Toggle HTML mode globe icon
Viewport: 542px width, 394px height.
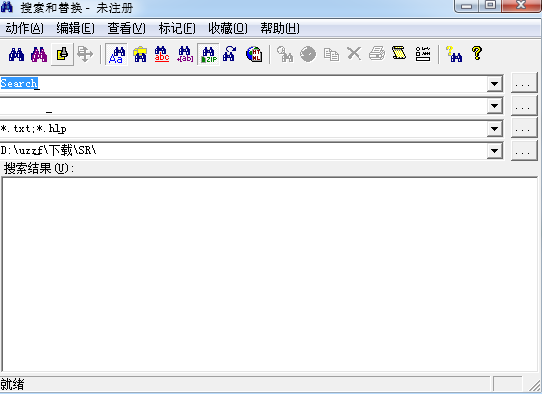click(x=254, y=54)
